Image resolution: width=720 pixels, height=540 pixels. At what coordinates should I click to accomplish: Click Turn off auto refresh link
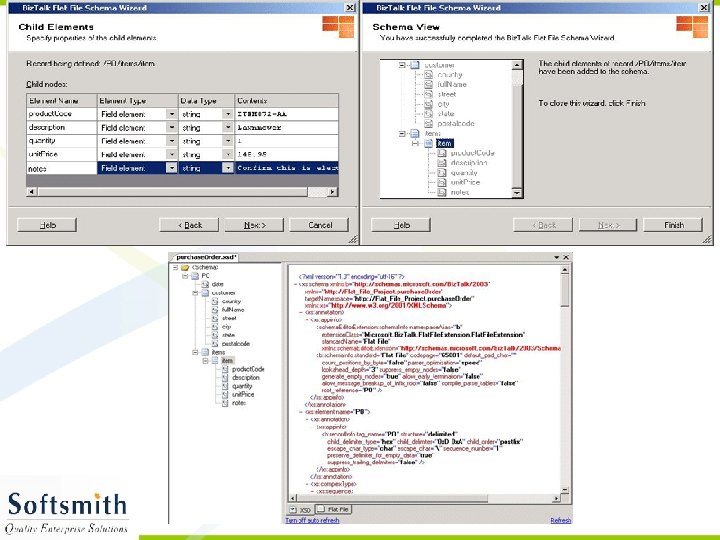pyautogui.click(x=312, y=521)
